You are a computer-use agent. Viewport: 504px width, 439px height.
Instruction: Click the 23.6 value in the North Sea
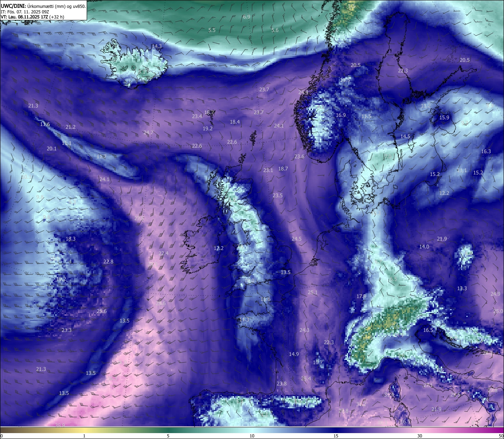299,157
